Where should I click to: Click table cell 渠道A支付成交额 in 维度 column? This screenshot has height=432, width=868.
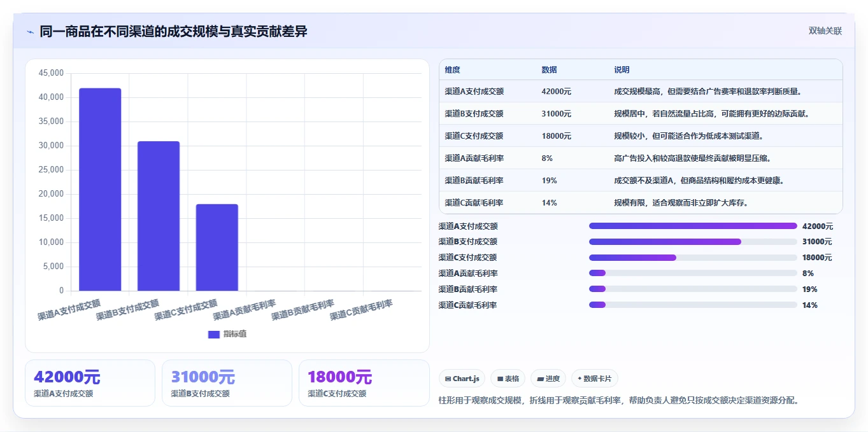coord(474,92)
